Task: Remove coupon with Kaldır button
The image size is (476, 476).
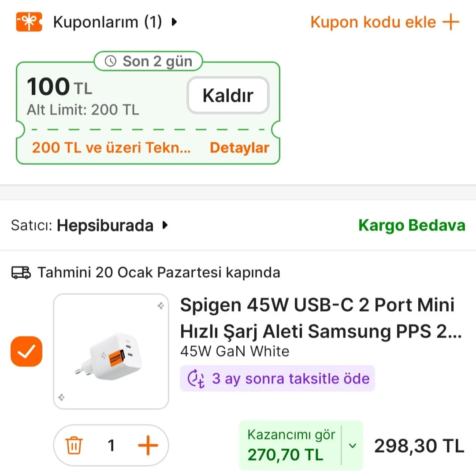Action: coord(228,95)
